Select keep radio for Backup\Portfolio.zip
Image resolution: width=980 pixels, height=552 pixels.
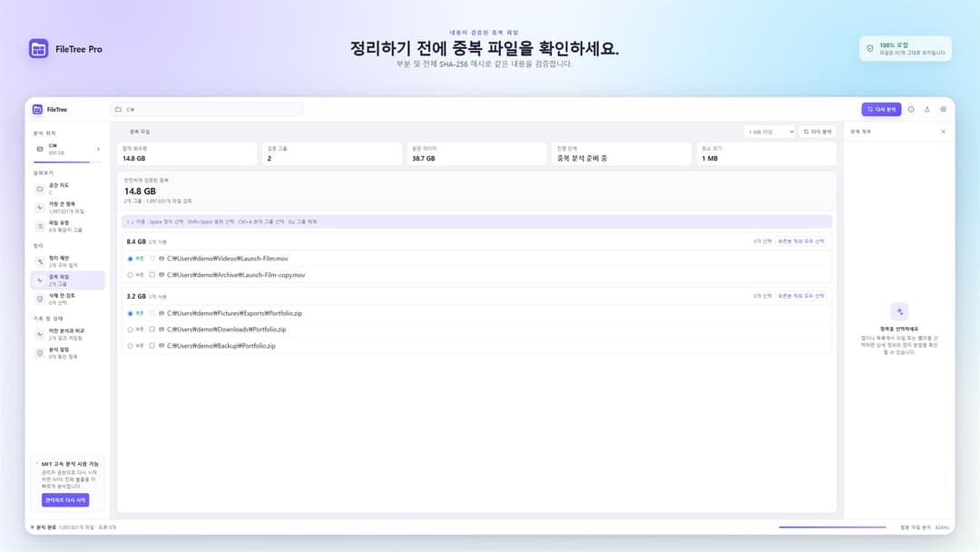click(130, 346)
